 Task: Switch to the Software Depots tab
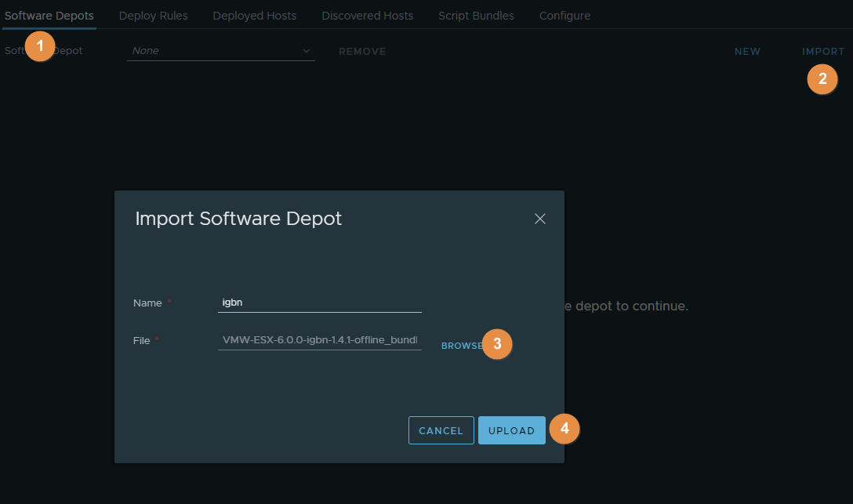[49, 16]
